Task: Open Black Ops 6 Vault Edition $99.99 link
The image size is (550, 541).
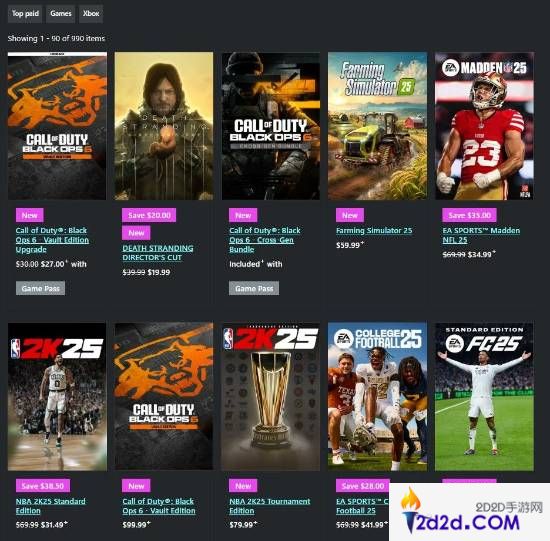Action: point(159,506)
